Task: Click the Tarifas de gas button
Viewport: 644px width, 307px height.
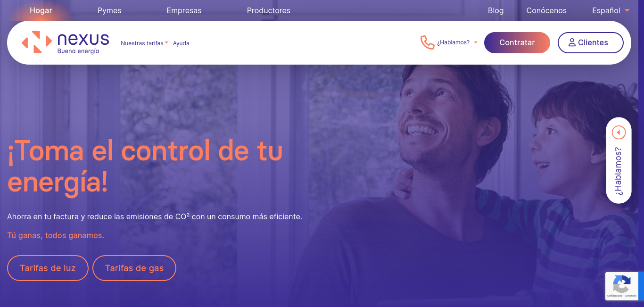Action: coord(134,268)
